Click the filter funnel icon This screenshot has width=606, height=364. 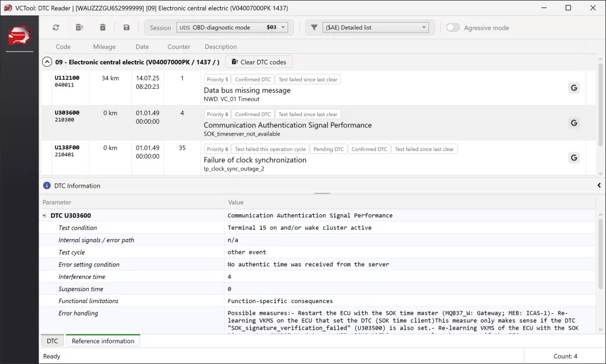pyautogui.click(x=314, y=27)
